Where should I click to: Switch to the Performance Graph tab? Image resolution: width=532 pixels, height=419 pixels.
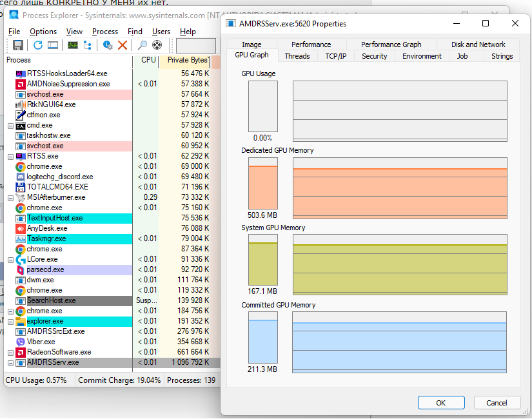(x=391, y=44)
